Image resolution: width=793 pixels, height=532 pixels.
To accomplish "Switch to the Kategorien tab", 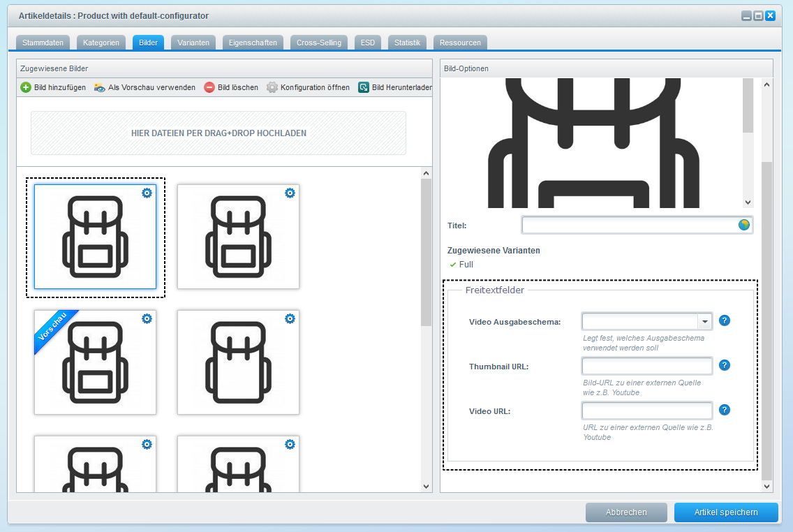I will pos(101,43).
